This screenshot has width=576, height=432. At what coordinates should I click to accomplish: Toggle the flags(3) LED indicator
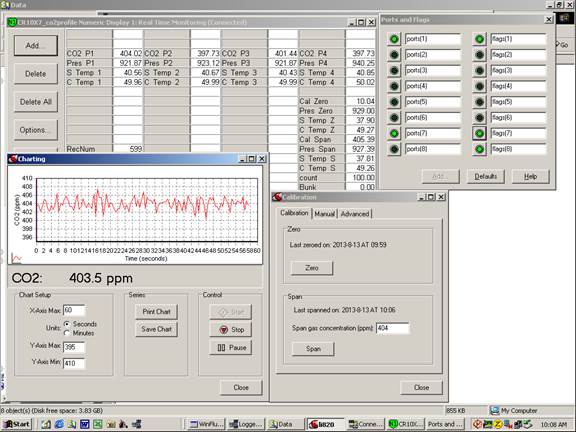[x=479, y=71]
